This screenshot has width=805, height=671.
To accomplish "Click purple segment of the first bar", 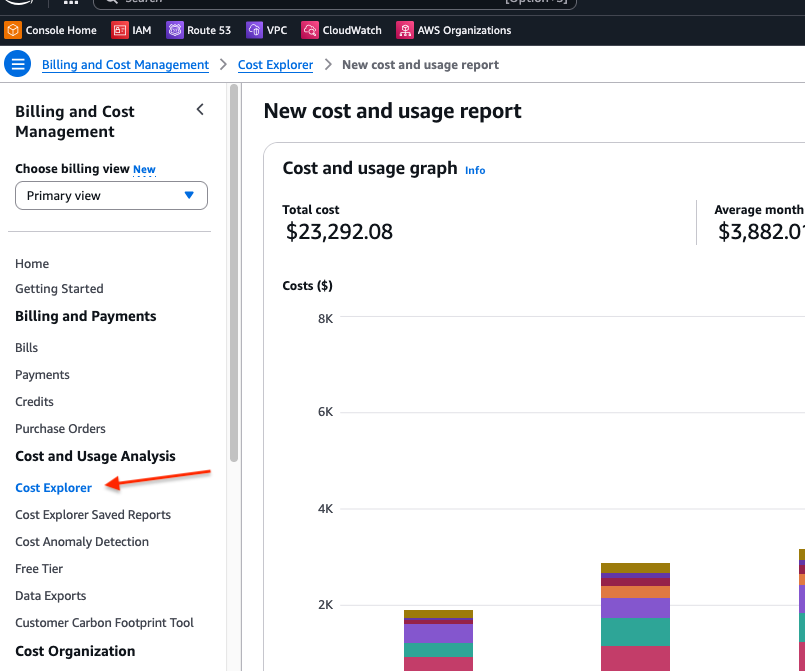I will tap(438, 634).
